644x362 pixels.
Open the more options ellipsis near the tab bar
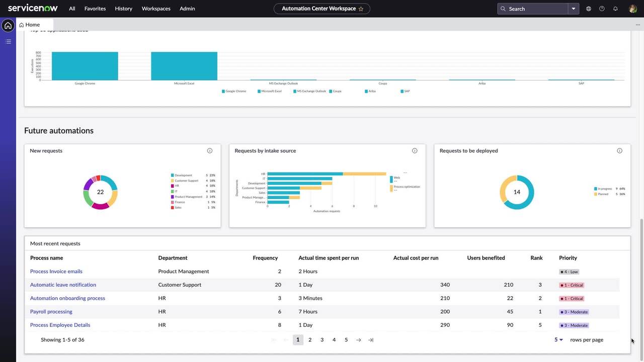(x=637, y=24)
